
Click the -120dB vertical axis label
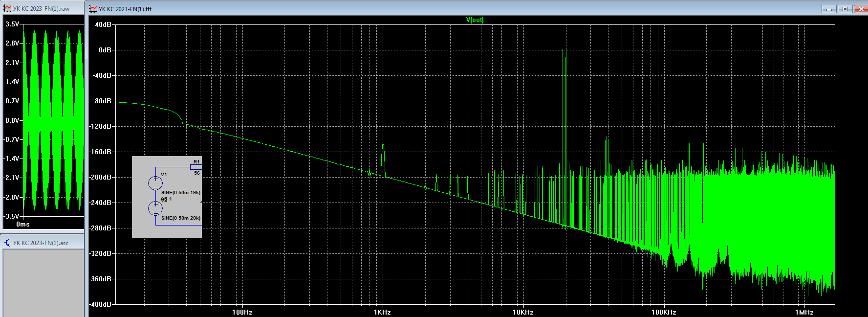[100, 126]
